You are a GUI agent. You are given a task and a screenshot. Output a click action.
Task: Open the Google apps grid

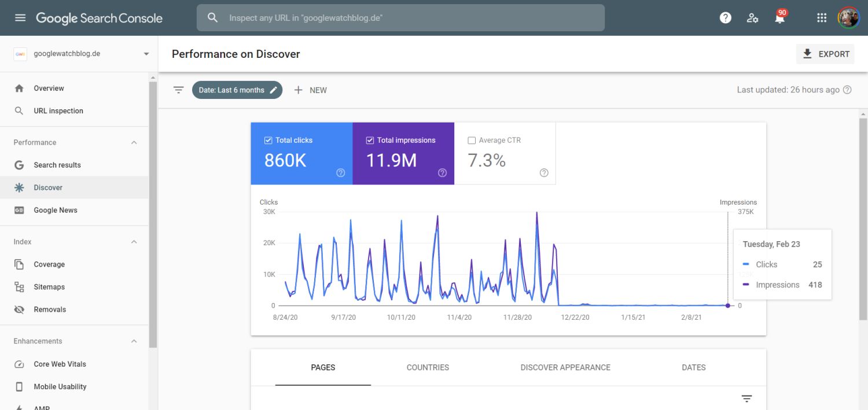[822, 18]
